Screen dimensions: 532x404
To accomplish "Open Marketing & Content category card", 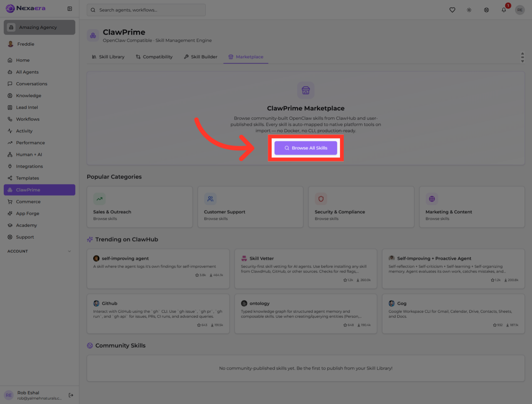I will click(472, 207).
